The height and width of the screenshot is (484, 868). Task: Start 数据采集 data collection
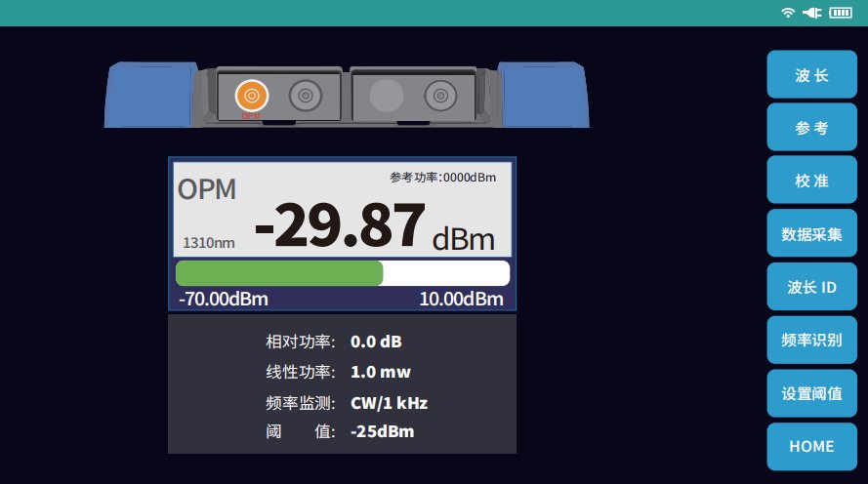811,233
